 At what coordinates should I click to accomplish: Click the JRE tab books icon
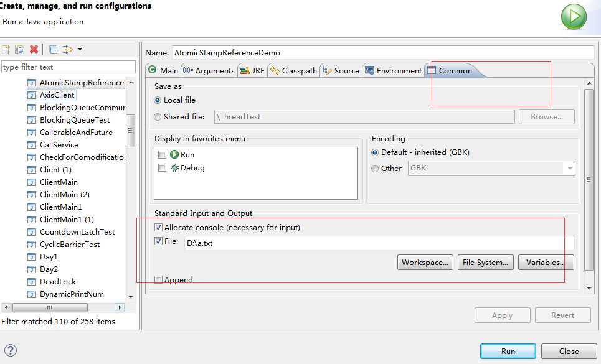(x=245, y=71)
